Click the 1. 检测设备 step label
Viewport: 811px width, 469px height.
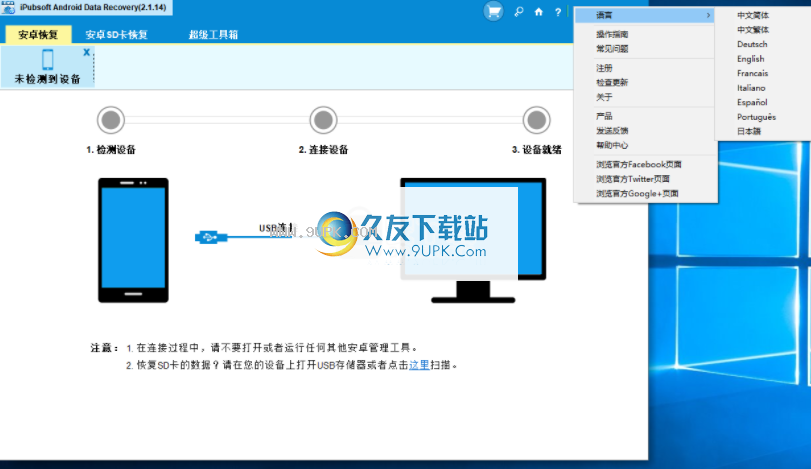pyautogui.click(x=111, y=149)
